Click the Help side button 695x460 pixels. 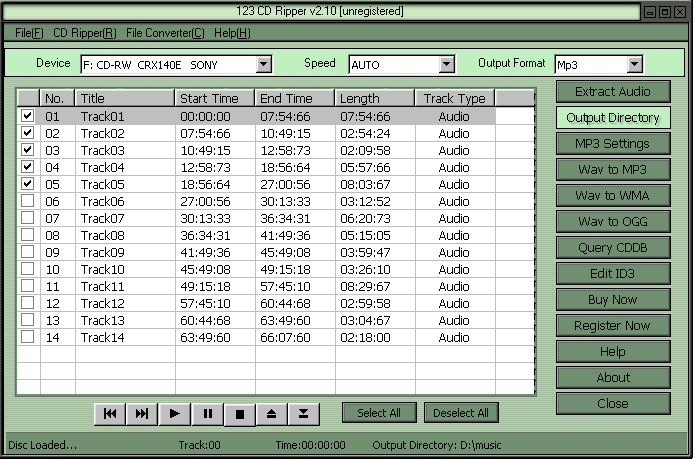[x=613, y=351]
